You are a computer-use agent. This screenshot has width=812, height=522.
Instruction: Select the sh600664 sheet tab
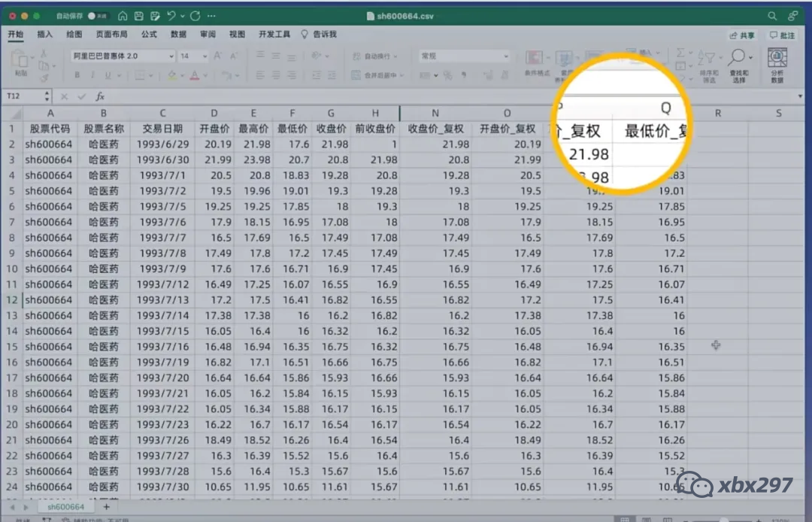tap(65, 507)
